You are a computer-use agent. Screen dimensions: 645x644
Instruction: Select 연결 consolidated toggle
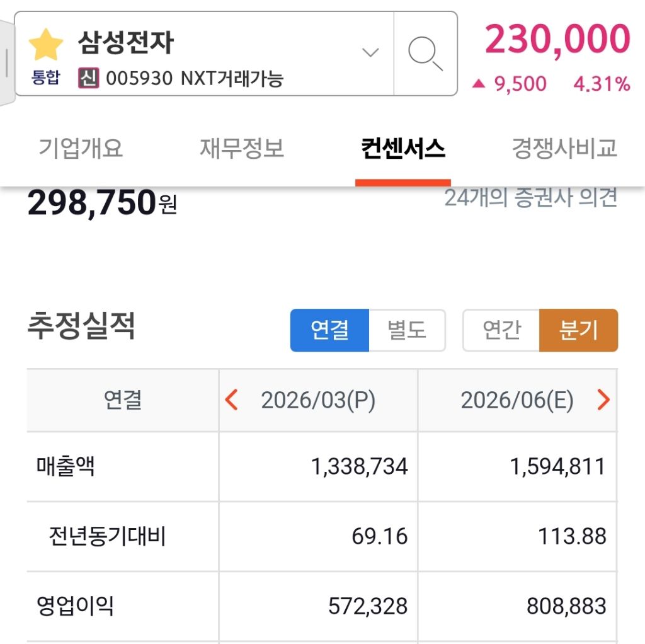coord(329,330)
